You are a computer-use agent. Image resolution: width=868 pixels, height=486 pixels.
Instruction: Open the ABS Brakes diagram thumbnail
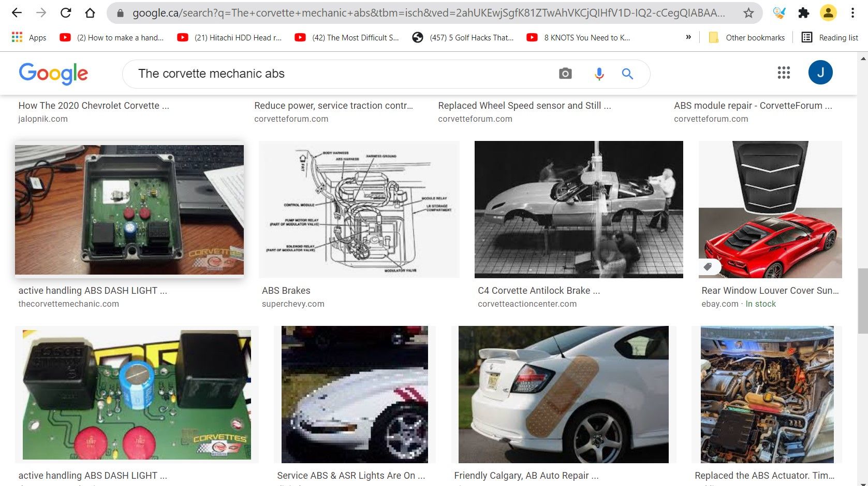pyautogui.click(x=359, y=209)
